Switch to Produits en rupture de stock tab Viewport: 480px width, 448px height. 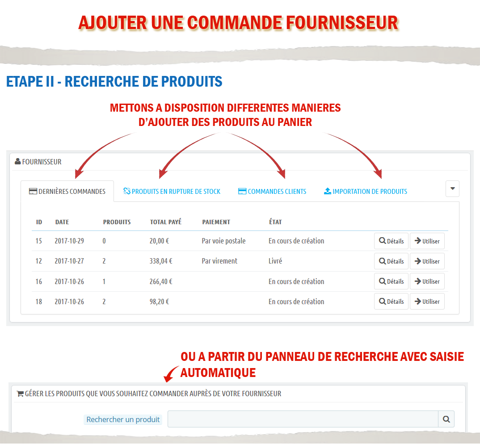176,191
